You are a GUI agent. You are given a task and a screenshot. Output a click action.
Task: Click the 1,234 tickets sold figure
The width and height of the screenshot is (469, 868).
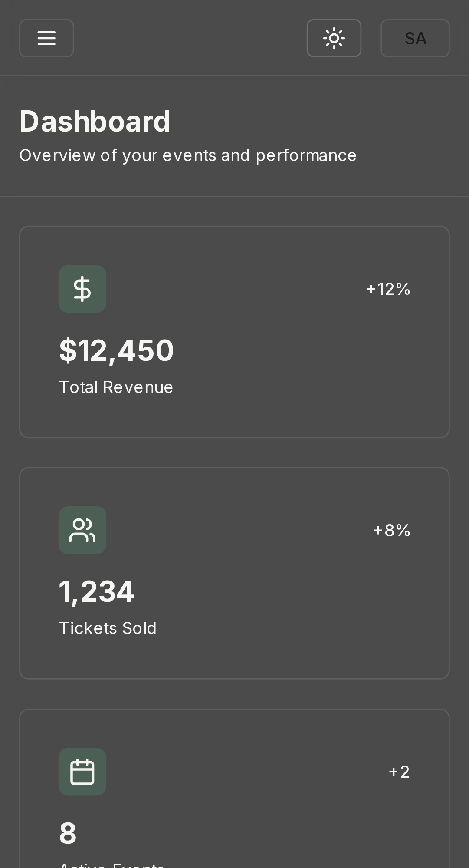96,591
